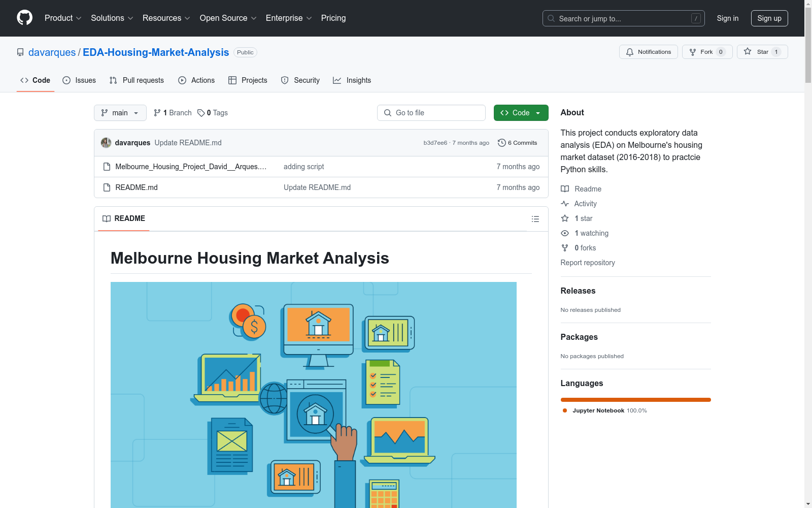812x508 pixels.
Task: Open EDA-Housing-Market-Analysis repository link
Action: [x=156, y=52]
